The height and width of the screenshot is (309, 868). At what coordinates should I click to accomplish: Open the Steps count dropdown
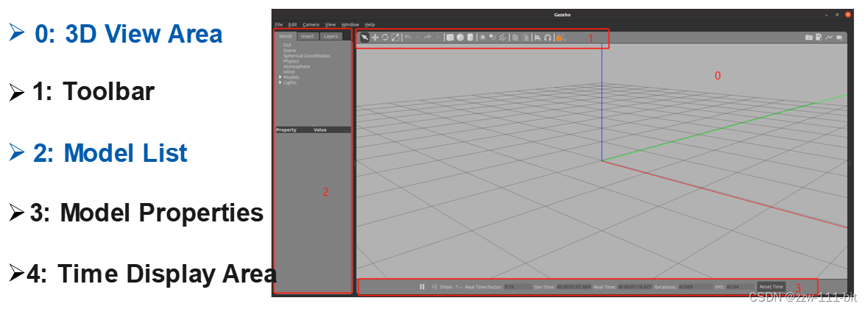tap(460, 287)
